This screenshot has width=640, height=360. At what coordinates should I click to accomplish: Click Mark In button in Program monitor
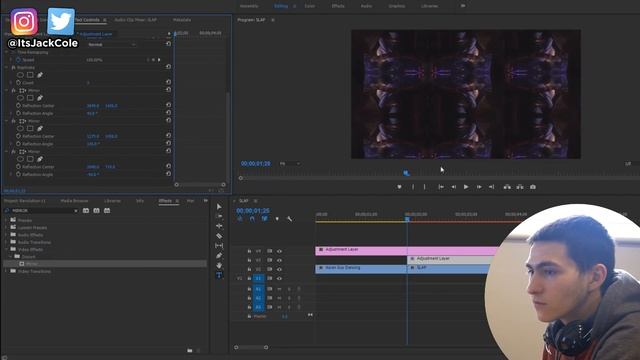(x=413, y=187)
